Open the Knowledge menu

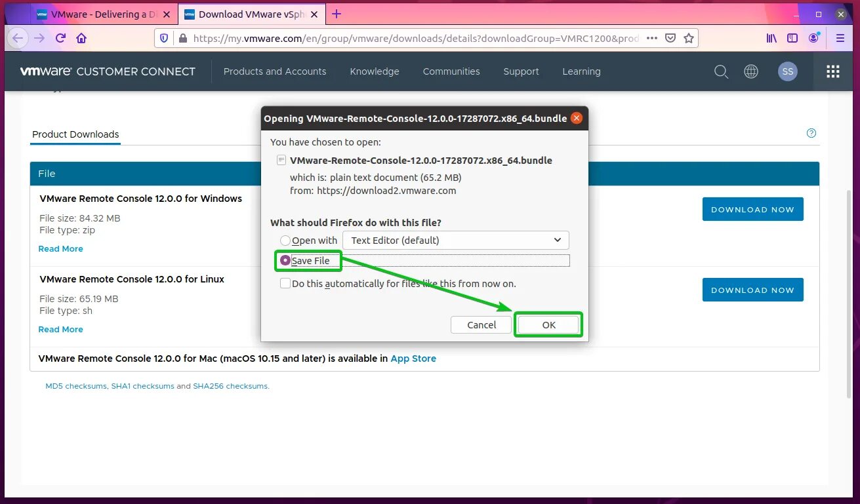coord(375,71)
